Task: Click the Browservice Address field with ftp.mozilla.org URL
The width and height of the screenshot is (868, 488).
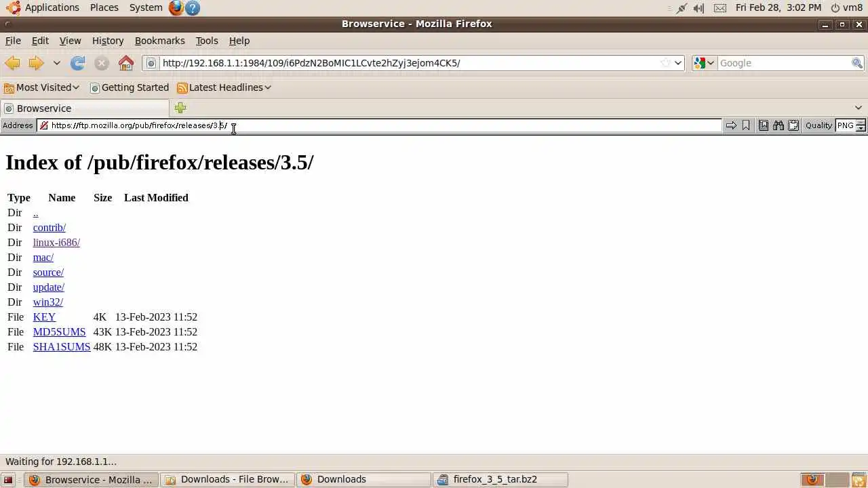Action: click(x=380, y=125)
